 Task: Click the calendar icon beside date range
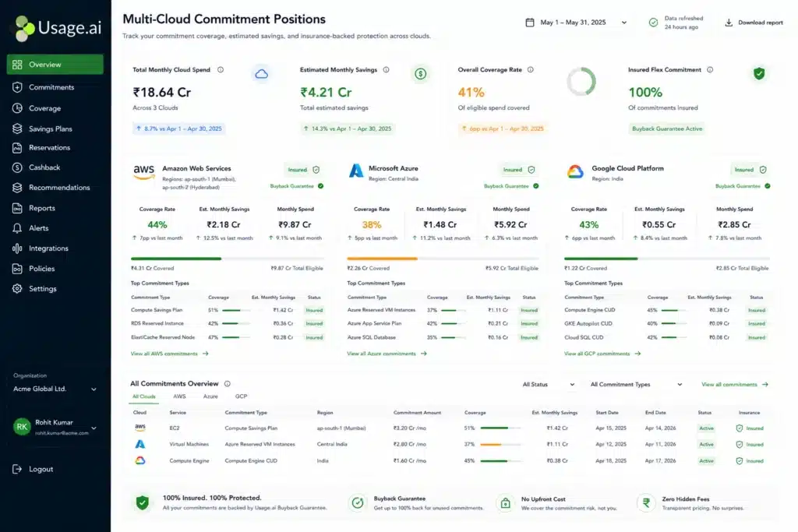click(530, 23)
